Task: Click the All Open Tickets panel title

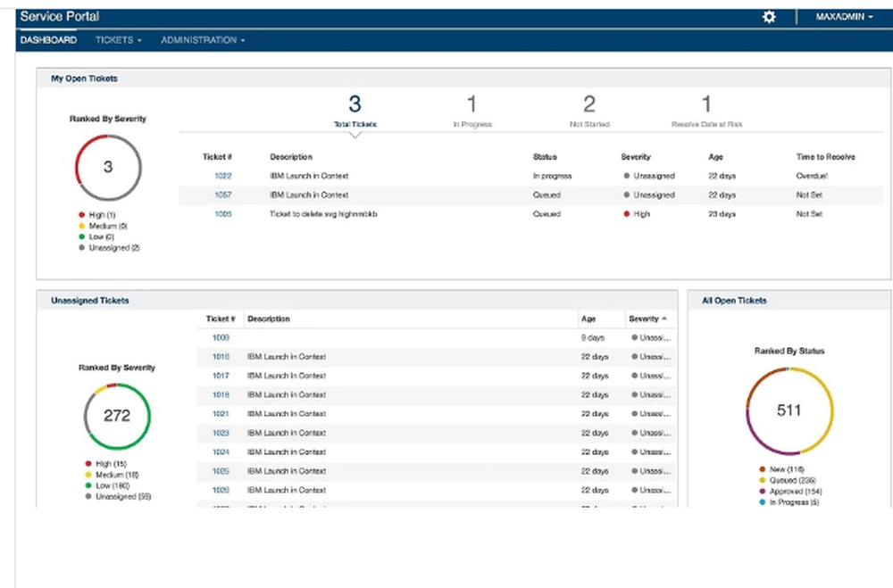Action: point(734,301)
